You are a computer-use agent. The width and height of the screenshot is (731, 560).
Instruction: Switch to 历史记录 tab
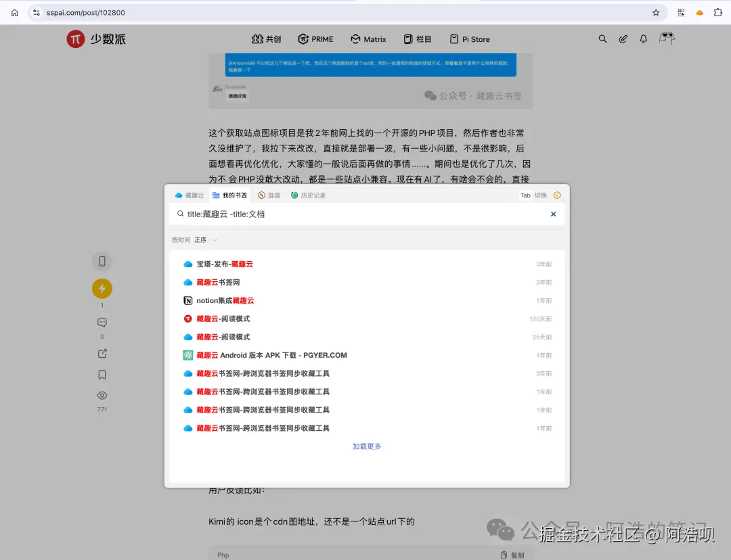click(x=308, y=195)
